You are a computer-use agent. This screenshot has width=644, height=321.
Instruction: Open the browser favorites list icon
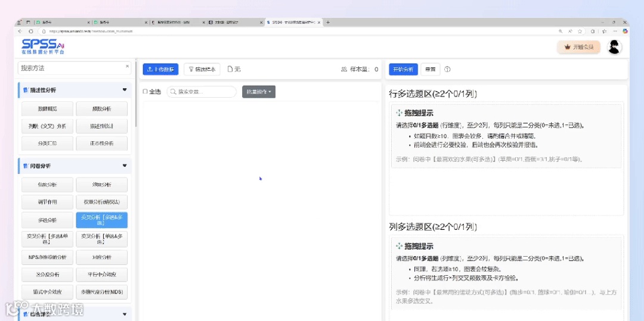pyautogui.click(x=604, y=31)
